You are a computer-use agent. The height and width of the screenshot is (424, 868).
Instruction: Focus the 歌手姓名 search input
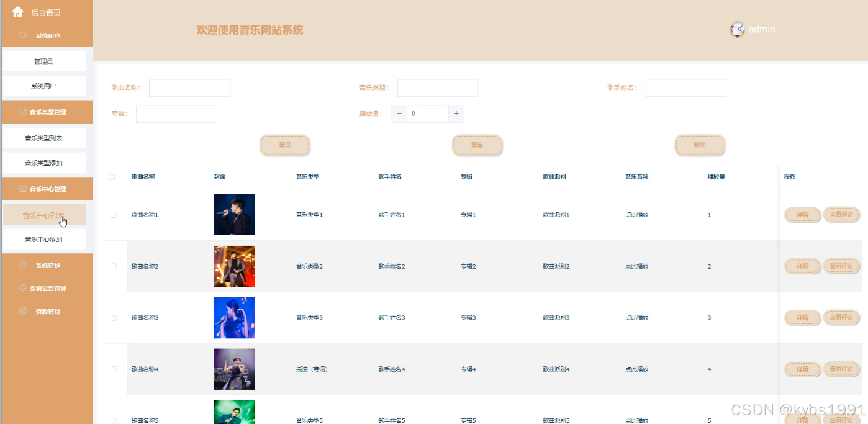(686, 88)
